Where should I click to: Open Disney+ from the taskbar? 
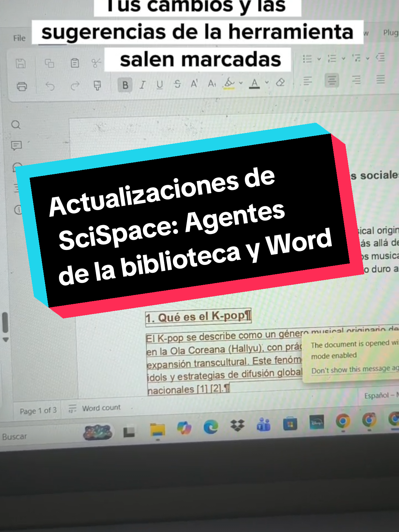(317, 423)
